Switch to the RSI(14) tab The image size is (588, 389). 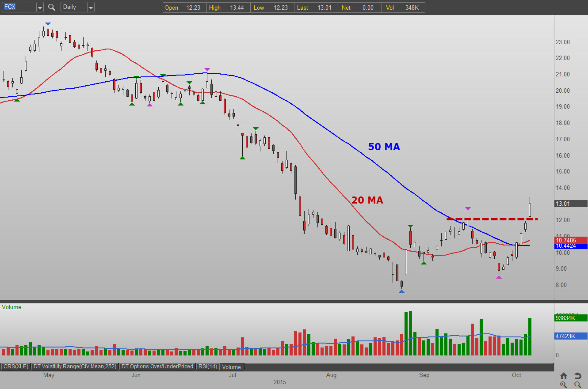(207, 366)
